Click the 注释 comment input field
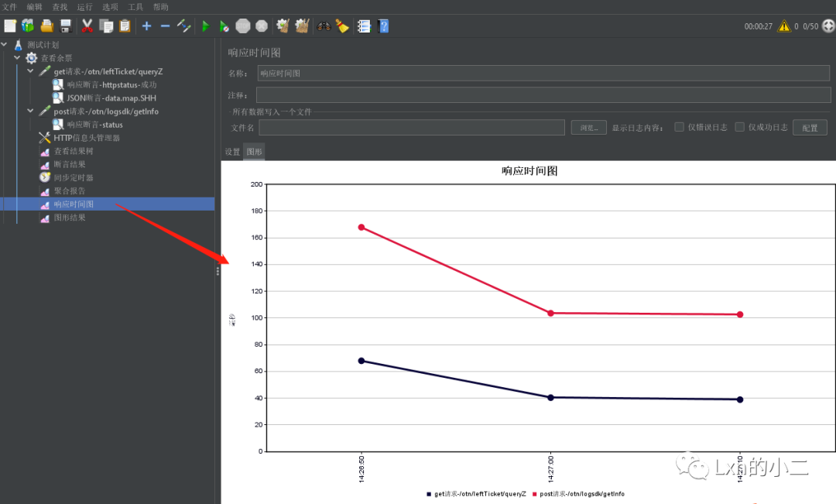836x504 pixels. click(x=543, y=95)
